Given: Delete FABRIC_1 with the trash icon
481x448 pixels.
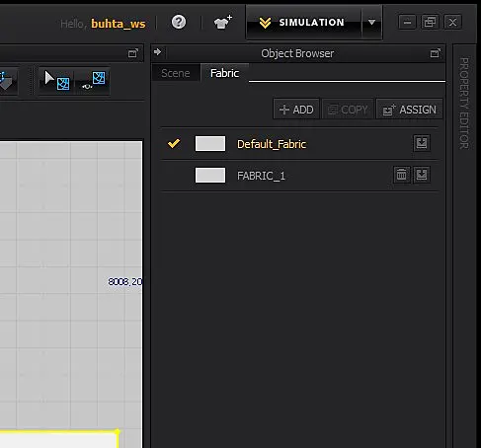Looking at the screenshot, I should tap(401, 175).
